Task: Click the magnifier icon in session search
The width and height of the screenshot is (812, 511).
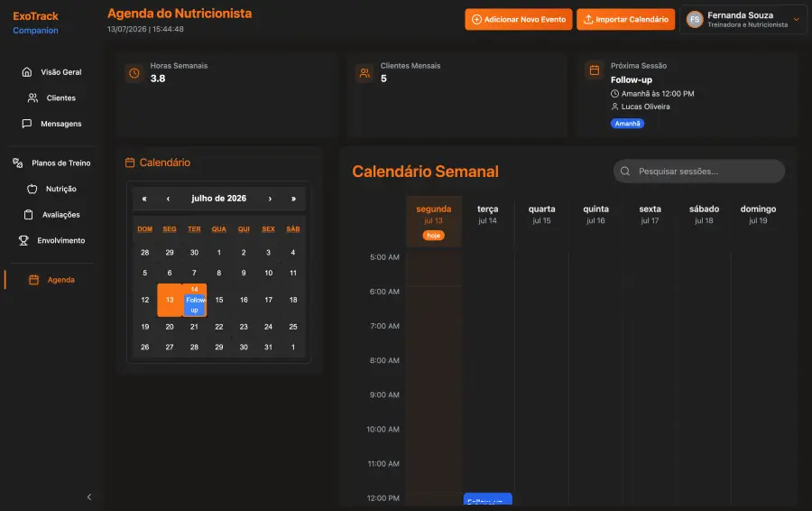Action: (625, 171)
